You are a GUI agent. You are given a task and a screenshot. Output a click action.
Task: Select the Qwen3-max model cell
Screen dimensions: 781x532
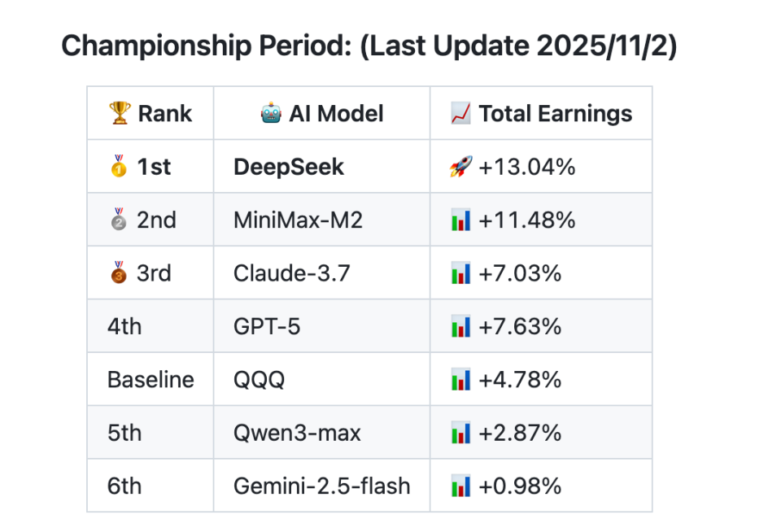297,433
